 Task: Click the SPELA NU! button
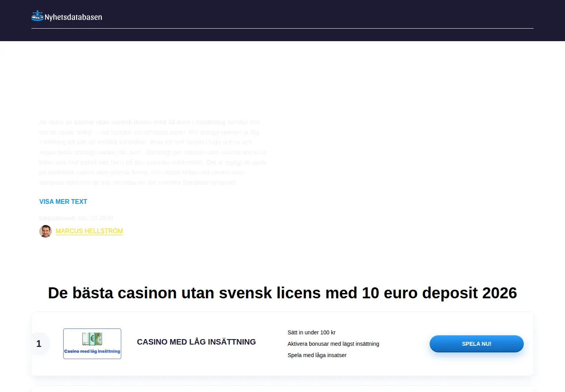click(x=477, y=344)
